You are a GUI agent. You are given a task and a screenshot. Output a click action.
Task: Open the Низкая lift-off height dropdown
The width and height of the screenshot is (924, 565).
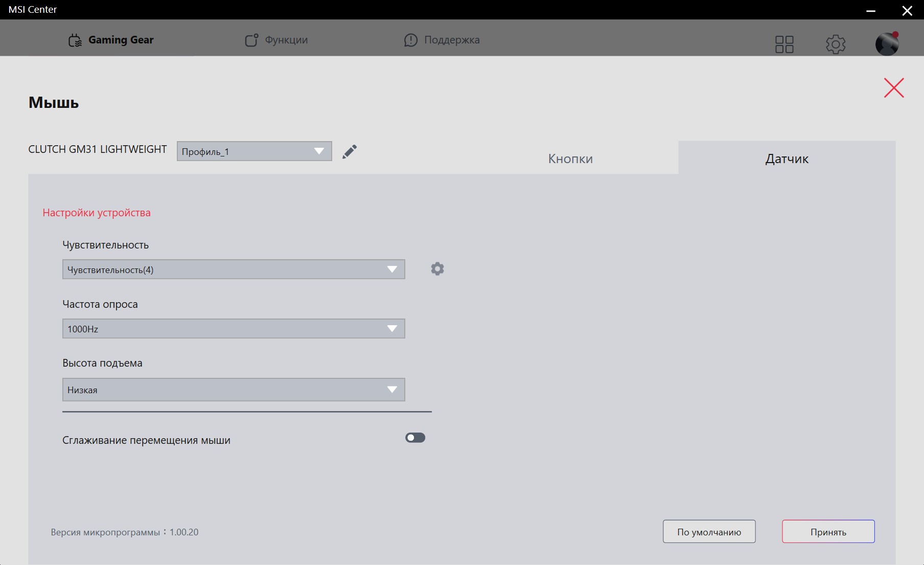point(234,390)
